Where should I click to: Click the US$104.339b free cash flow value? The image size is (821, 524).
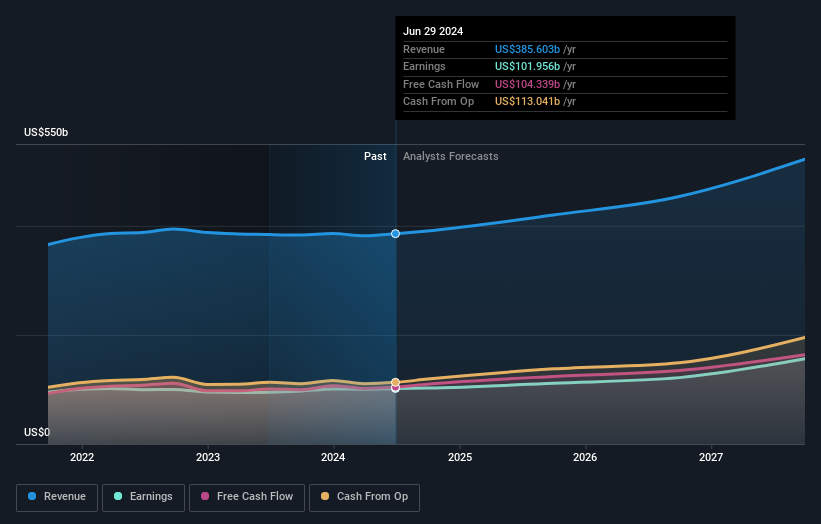pyautogui.click(x=527, y=84)
